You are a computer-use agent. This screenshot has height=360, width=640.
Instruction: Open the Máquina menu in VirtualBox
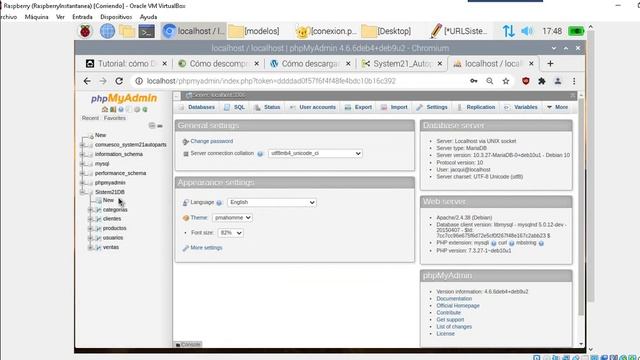point(36,17)
